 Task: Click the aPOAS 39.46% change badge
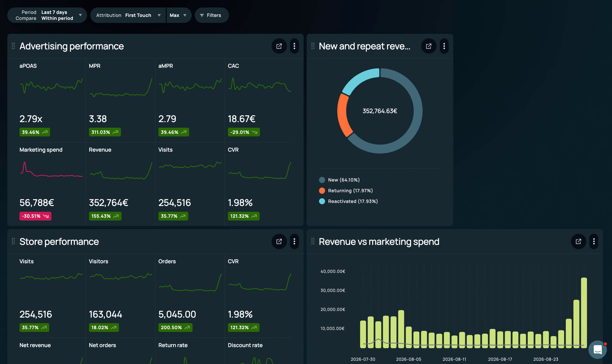(35, 132)
